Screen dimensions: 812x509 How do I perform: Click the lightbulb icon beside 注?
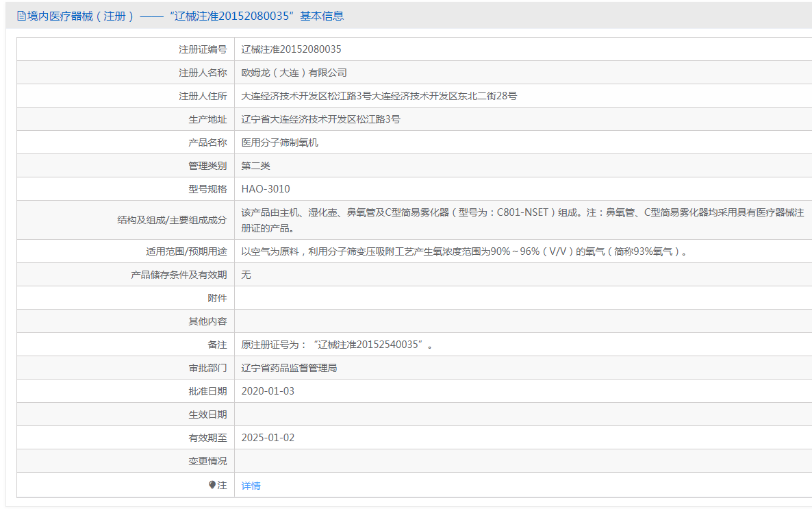click(212, 485)
